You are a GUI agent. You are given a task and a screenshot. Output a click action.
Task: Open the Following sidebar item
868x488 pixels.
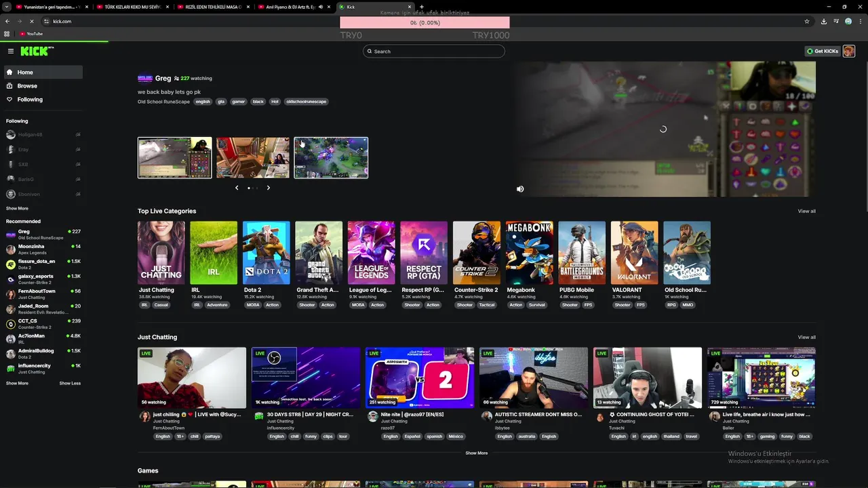tap(43, 100)
